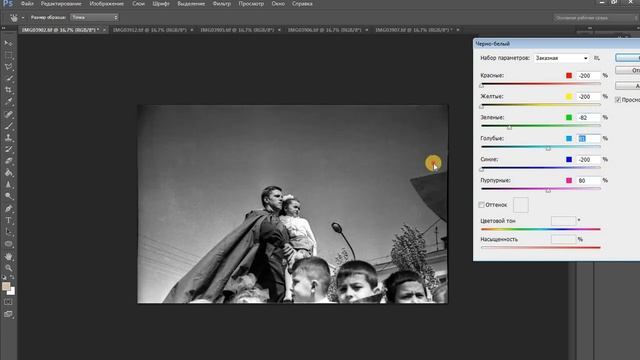The height and width of the screenshot is (360, 640).
Task: Open the Слои menu
Action: click(138, 4)
